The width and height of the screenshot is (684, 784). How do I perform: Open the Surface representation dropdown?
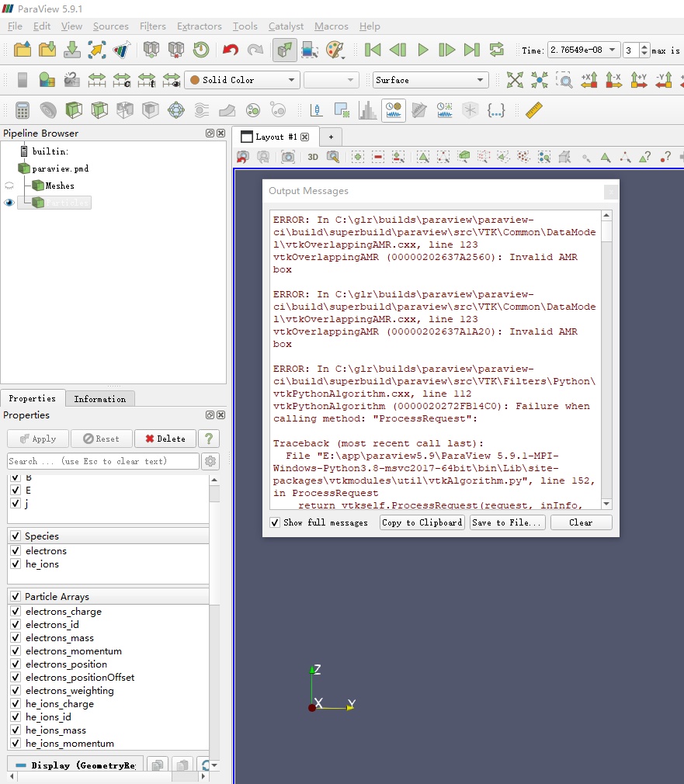pos(430,80)
